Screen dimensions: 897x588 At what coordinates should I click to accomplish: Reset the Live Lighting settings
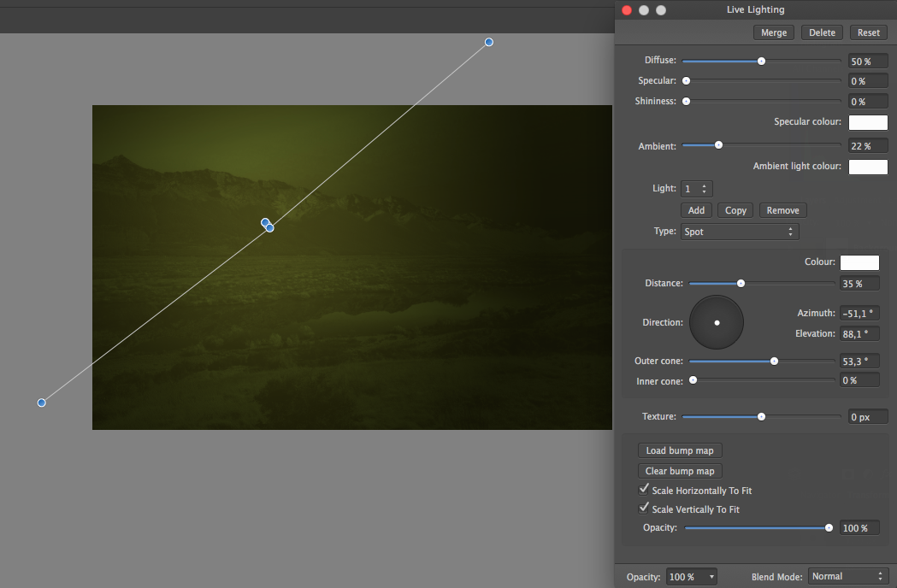coord(868,32)
